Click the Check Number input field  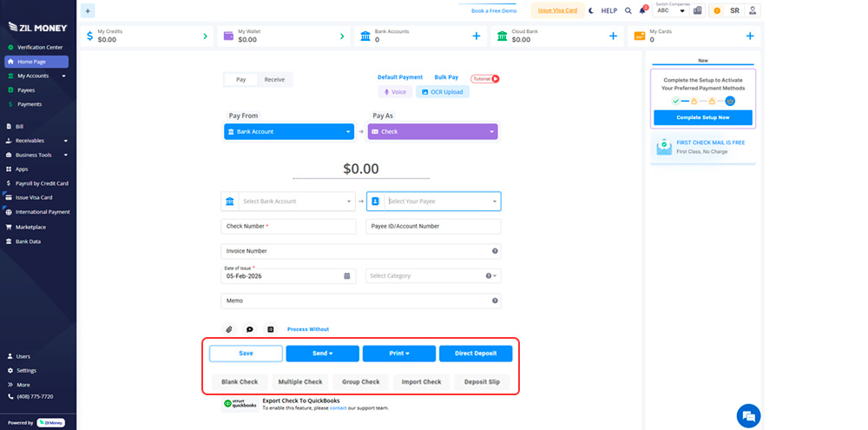(x=289, y=226)
